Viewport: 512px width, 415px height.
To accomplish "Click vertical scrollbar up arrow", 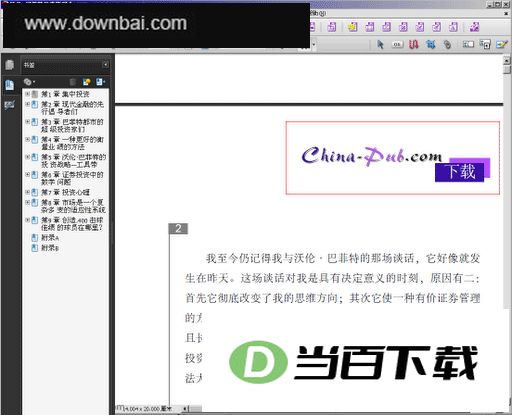I will pyautogui.click(x=507, y=60).
